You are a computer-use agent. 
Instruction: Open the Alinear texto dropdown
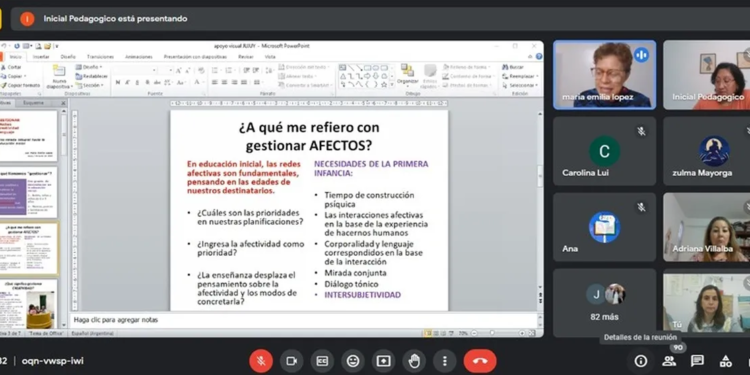click(x=299, y=77)
